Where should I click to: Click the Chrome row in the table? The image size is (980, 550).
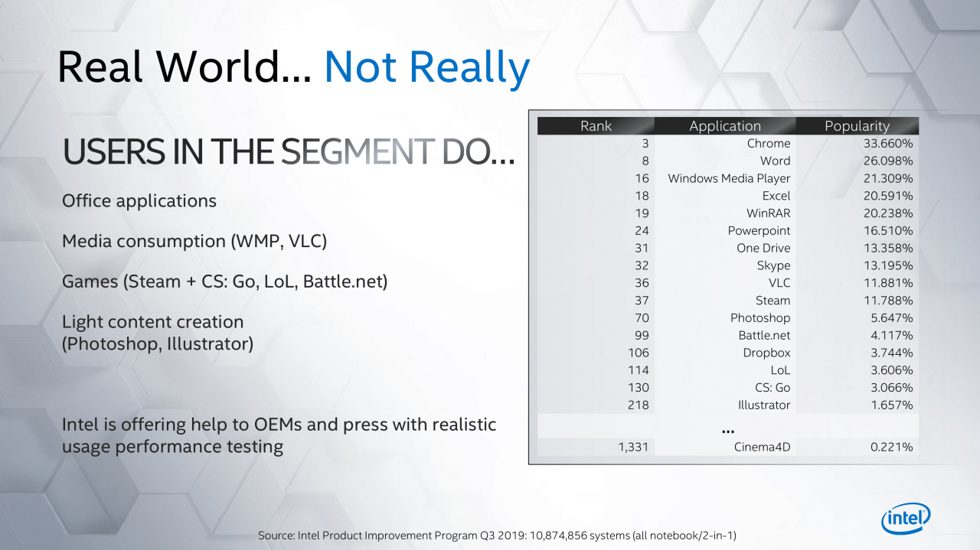pos(727,144)
